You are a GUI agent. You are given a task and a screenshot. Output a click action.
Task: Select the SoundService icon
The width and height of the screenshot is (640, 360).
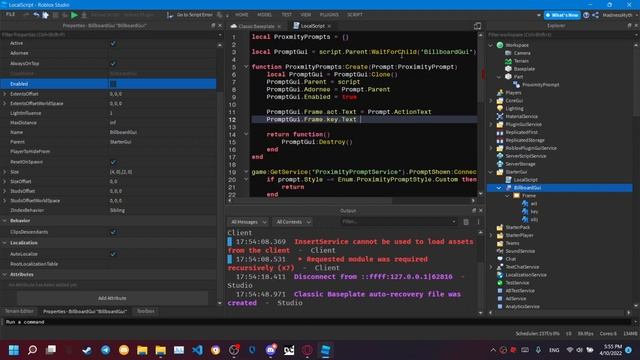(500, 251)
